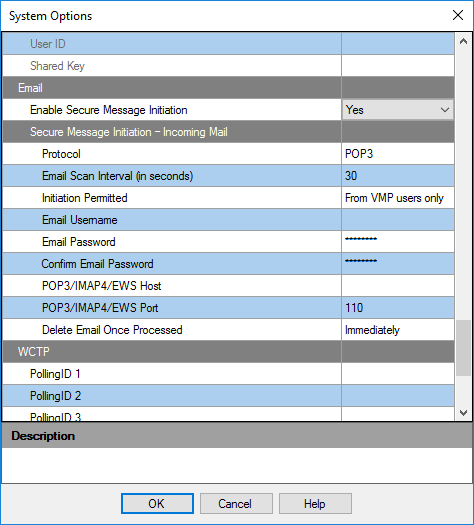Click the Email Password field
The image size is (474, 525).
pyautogui.click(x=398, y=242)
